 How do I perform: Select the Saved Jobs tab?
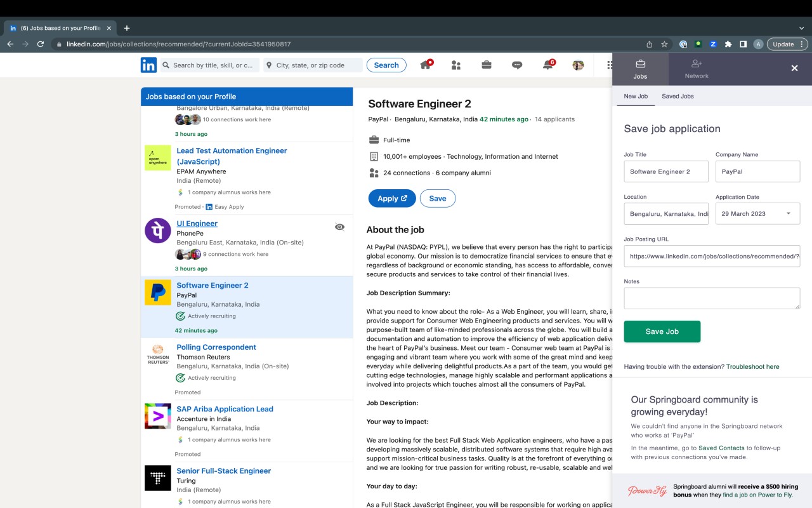(678, 97)
